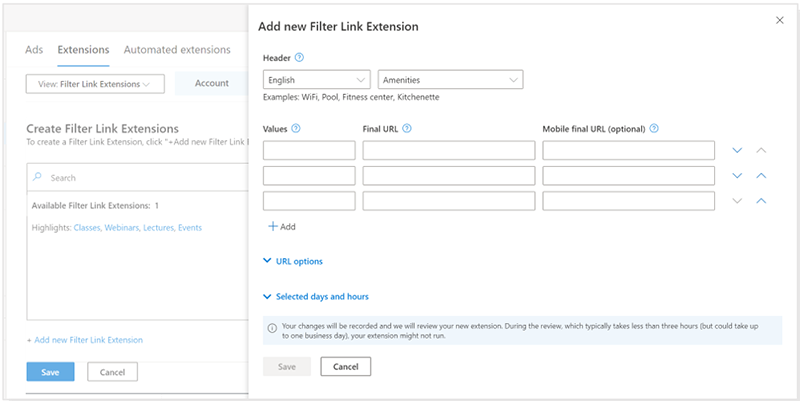Click the help icon next to Header
This screenshot has height=401, width=800.
[x=300, y=58]
